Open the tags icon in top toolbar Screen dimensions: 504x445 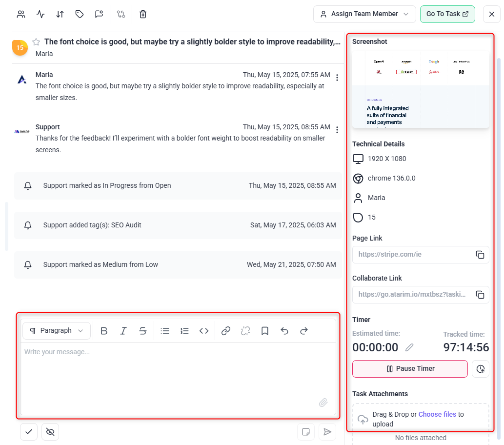click(80, 14)
